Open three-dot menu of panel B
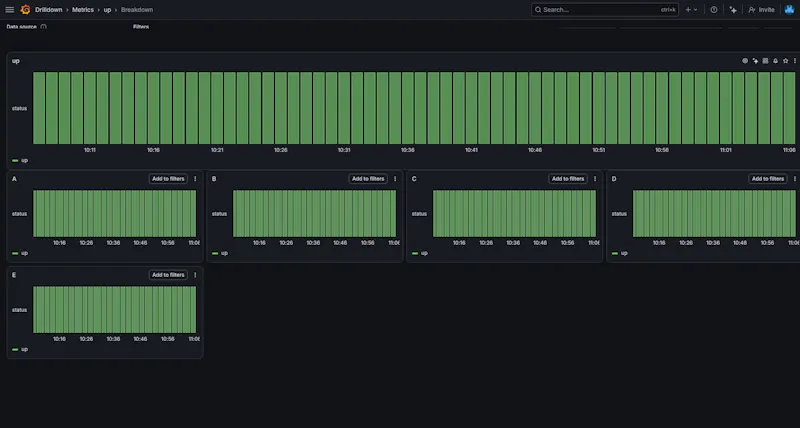800x428 pixels. pyautogui.click(x=395, y=179)
